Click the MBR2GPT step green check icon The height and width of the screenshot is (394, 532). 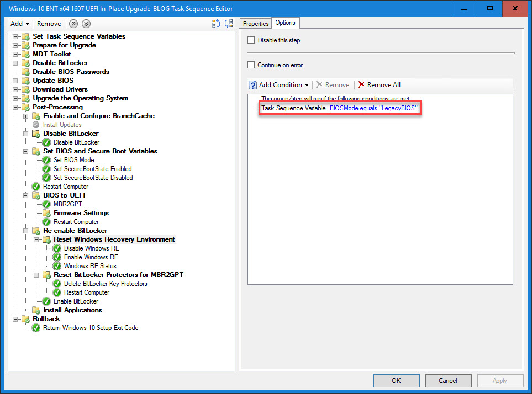[x=46, y=204]
